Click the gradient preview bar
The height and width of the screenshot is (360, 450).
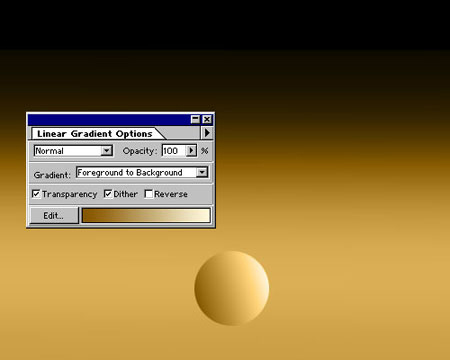pyautogui.click(x=146, y=215)
